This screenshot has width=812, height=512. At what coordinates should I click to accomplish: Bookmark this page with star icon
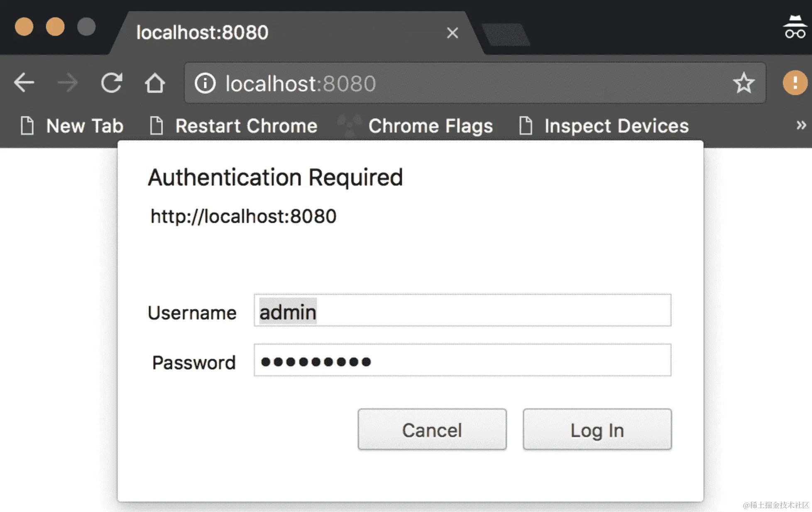(743, 83)
